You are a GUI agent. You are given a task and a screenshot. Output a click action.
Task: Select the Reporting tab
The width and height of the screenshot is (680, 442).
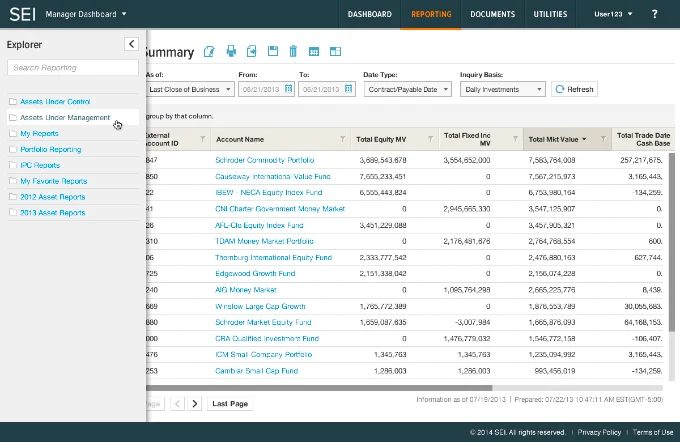[431, 14]
